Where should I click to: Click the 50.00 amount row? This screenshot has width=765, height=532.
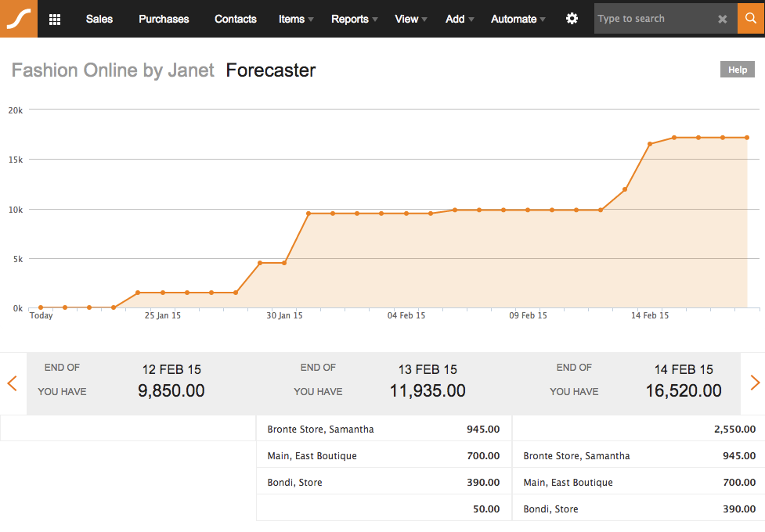pyautogui.click(x=384, y=509)
